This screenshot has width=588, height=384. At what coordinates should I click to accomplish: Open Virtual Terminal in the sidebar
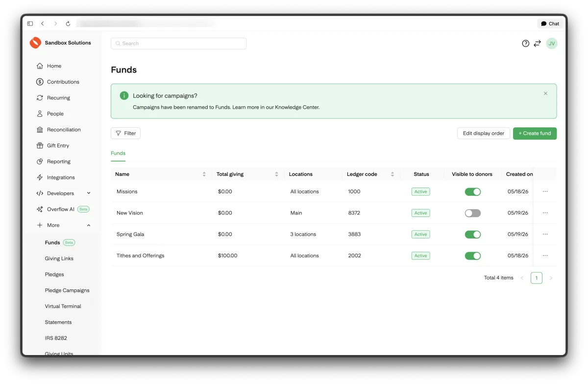63,306
